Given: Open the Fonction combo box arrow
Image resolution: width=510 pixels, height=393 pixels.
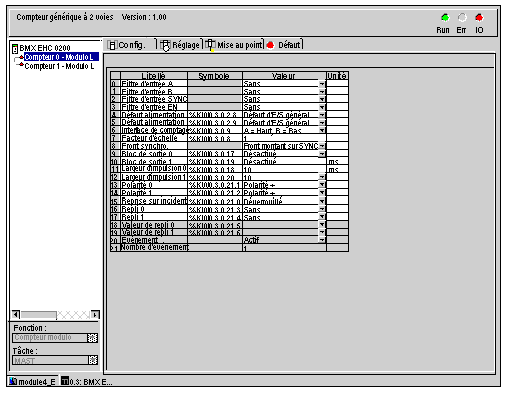Looking at the screenshot, I should click(92, 338).
